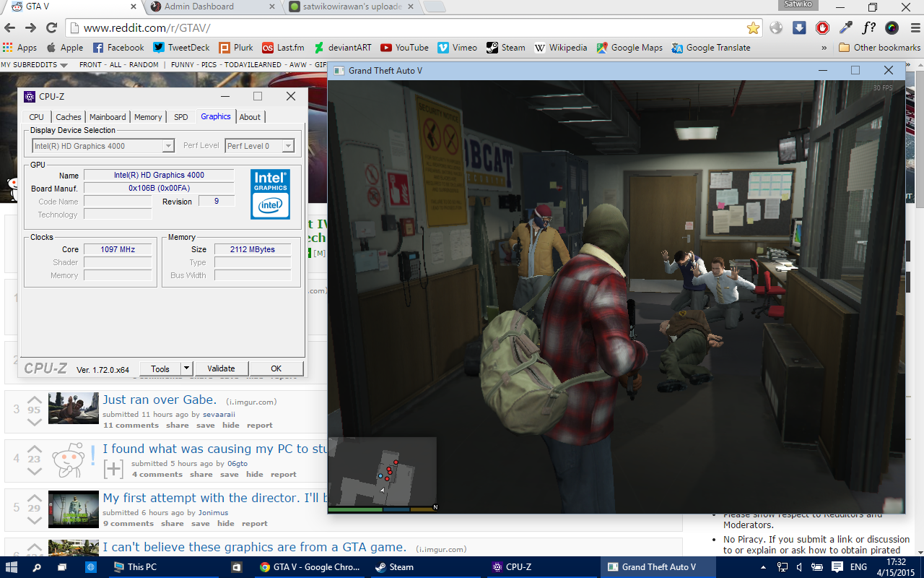Click the Validate button in CPU-Z
Image resolution: width=924 pixels, height=578 pixels.
[221, 368]
